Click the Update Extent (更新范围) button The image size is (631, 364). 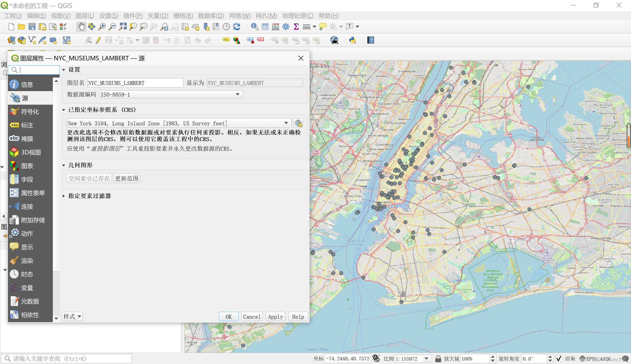127,179
